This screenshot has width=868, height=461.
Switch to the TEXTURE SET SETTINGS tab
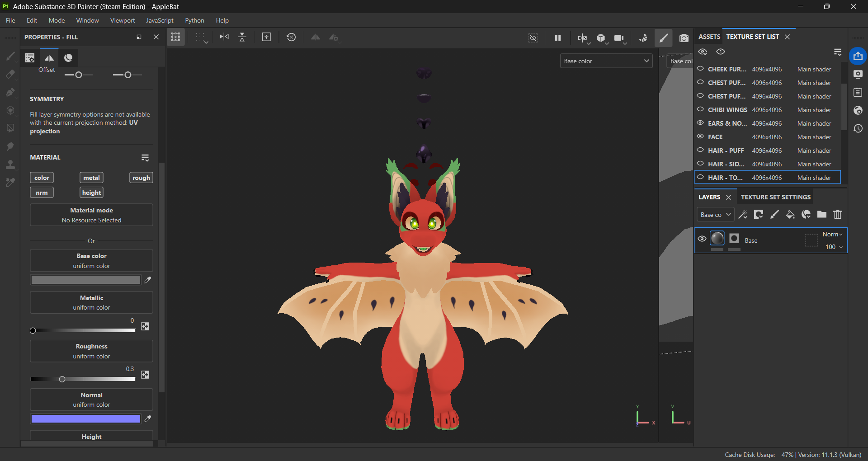pyautogui.click(x=776, y=197)
